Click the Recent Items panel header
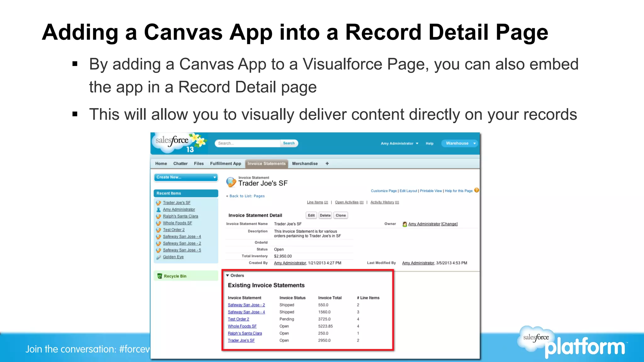 point(186,193)
